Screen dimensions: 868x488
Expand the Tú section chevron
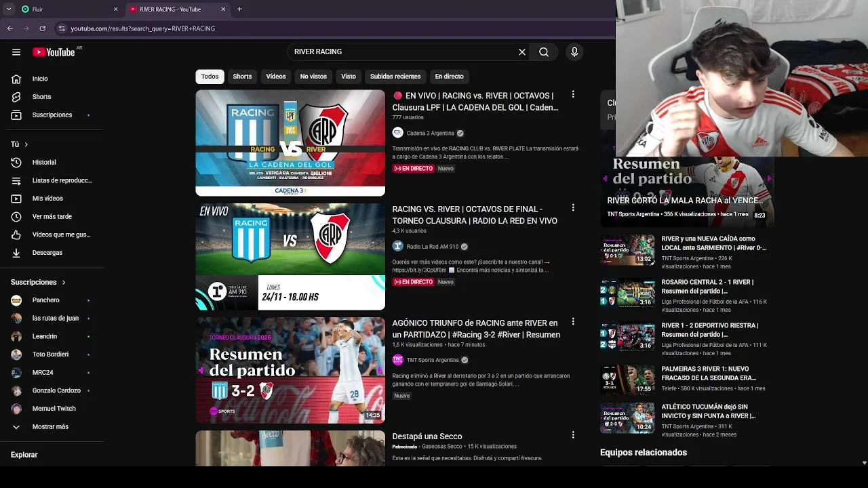(x=26, y=144)
